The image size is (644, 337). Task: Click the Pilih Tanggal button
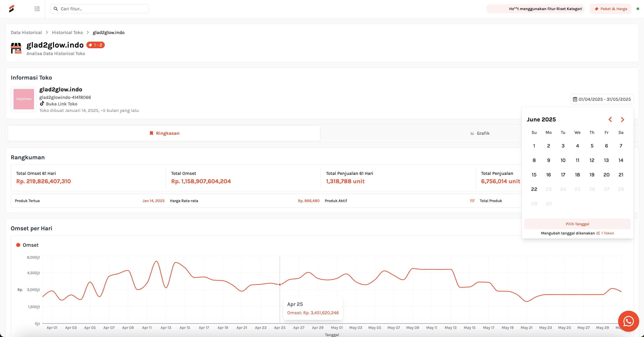coord(577,224)
